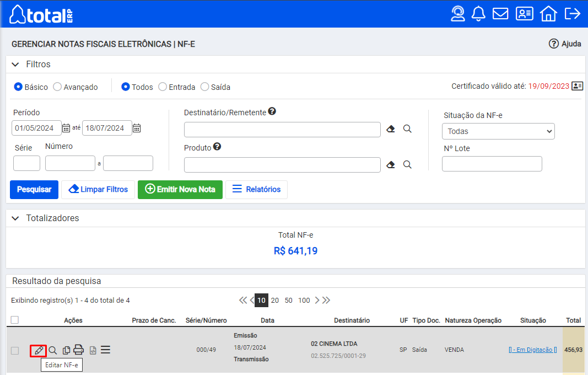Open more actions menu for NF-e 000/49
Viewport: 588px width, 375px height.
[105, 350]
